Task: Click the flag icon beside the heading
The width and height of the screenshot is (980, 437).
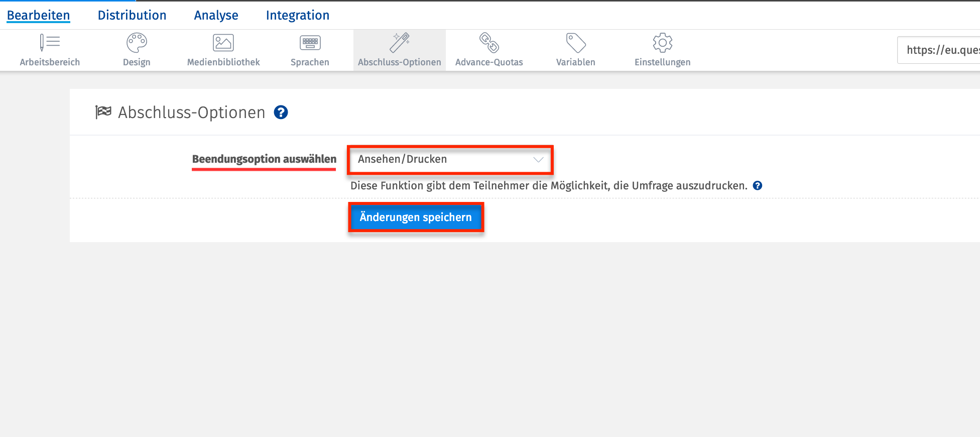Action: (103, 112)
